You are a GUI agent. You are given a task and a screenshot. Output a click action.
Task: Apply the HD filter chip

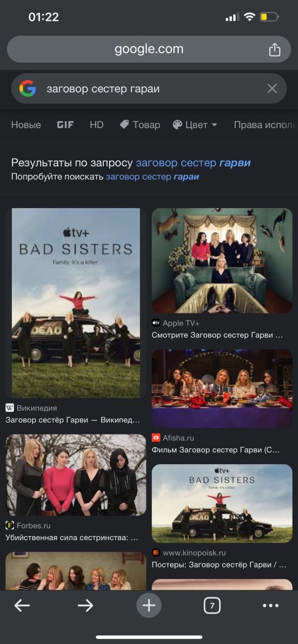point(97,125)
